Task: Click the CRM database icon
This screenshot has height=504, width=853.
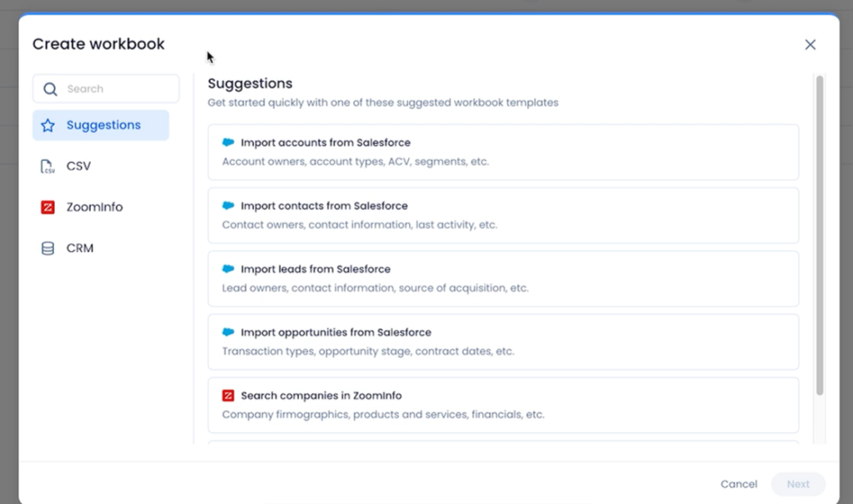Action: click(x=47, y=248)
